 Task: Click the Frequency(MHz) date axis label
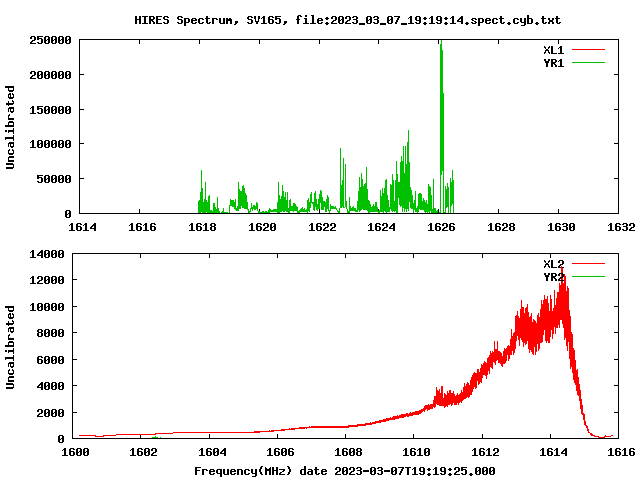tap(344, 471)
